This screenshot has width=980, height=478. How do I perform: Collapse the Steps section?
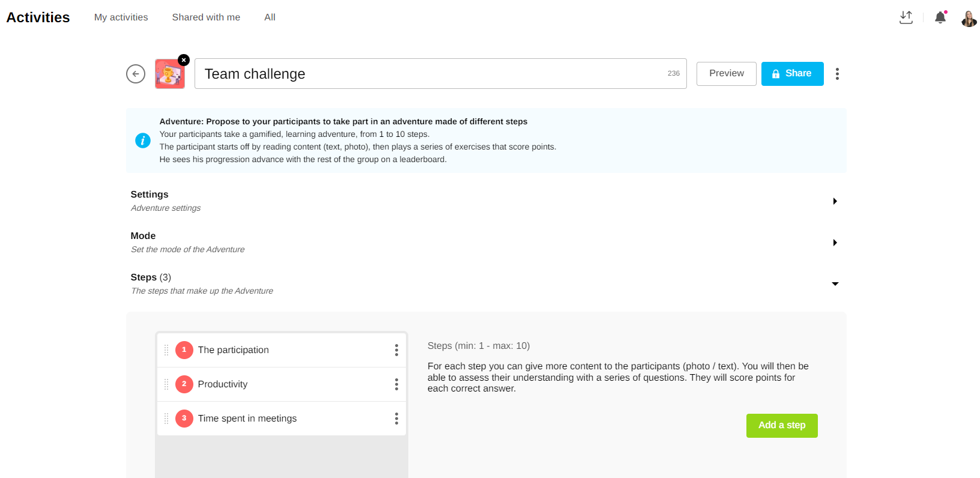point(835,284)
